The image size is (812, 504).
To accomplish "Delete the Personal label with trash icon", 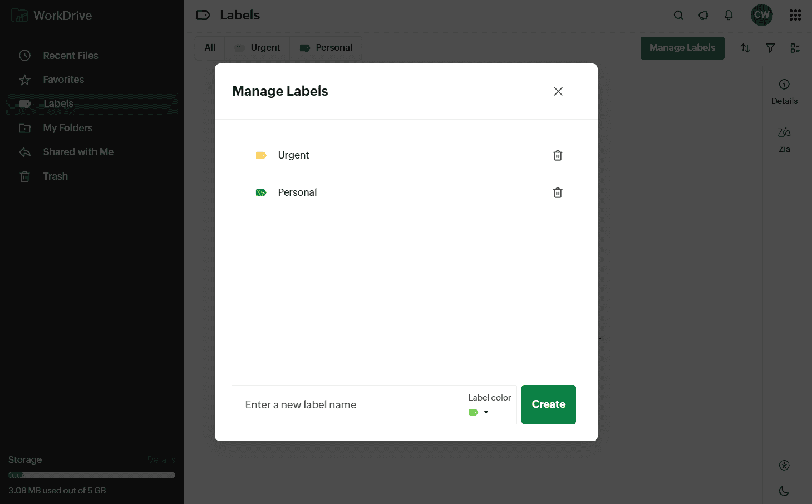I will 558,192.
